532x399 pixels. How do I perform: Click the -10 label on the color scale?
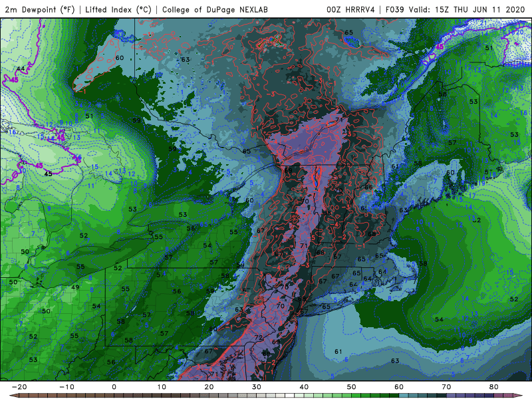coord(66,387)
